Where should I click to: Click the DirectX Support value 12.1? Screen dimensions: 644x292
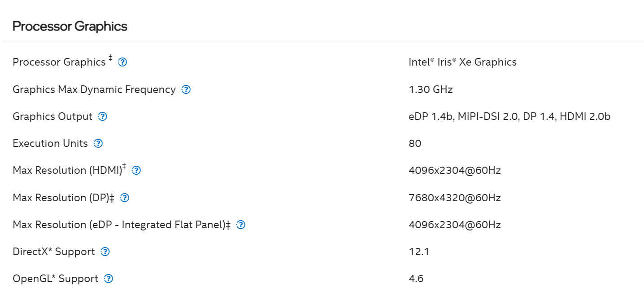click(419, 252)
